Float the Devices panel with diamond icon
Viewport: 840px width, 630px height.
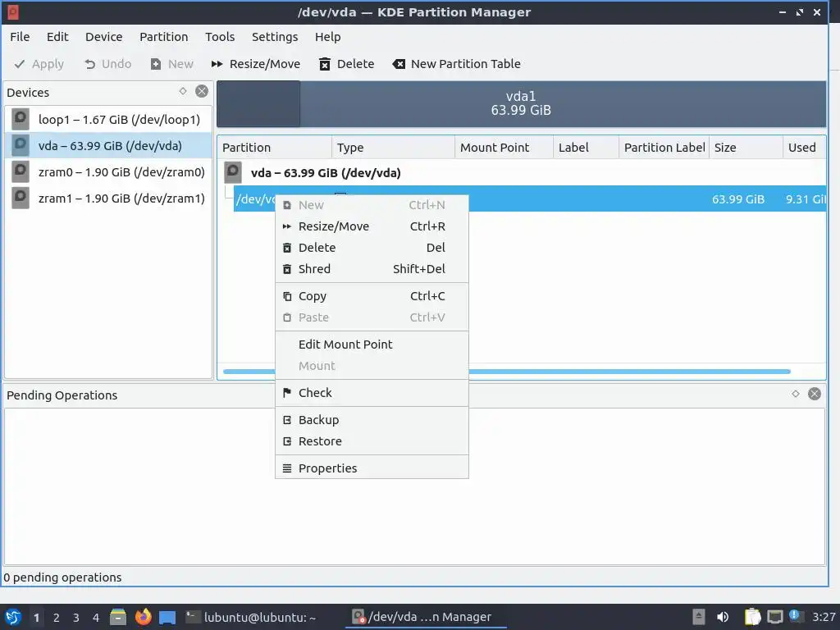[x=183, y=91]
